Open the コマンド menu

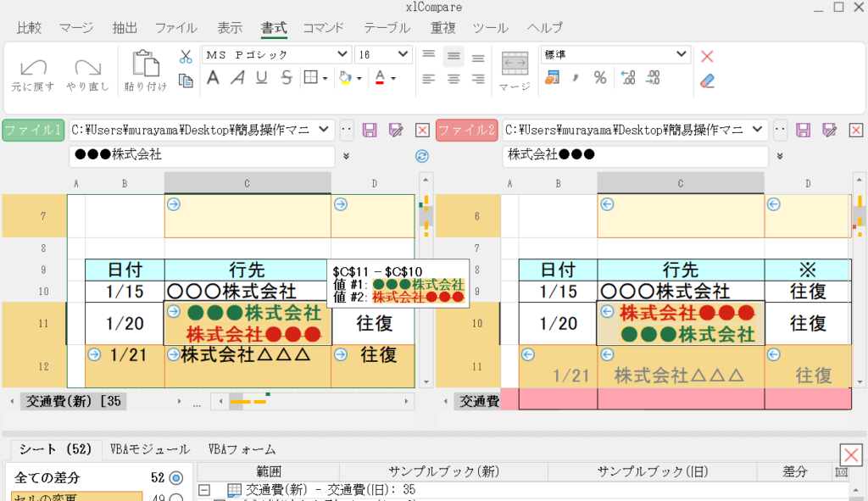tap(323, 28)
